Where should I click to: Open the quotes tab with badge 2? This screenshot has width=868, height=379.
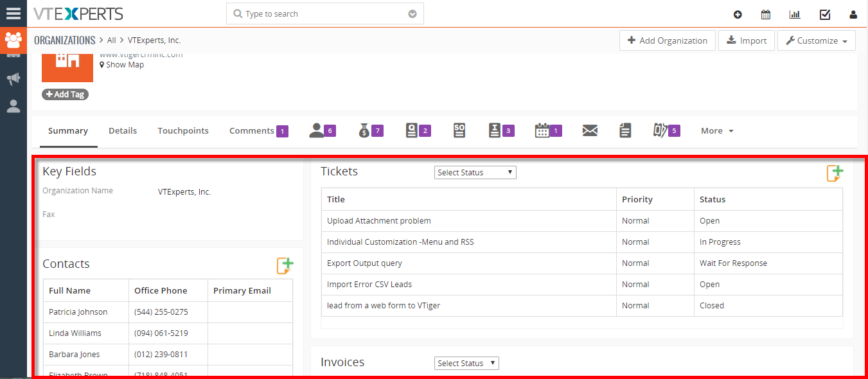point(418,130)
